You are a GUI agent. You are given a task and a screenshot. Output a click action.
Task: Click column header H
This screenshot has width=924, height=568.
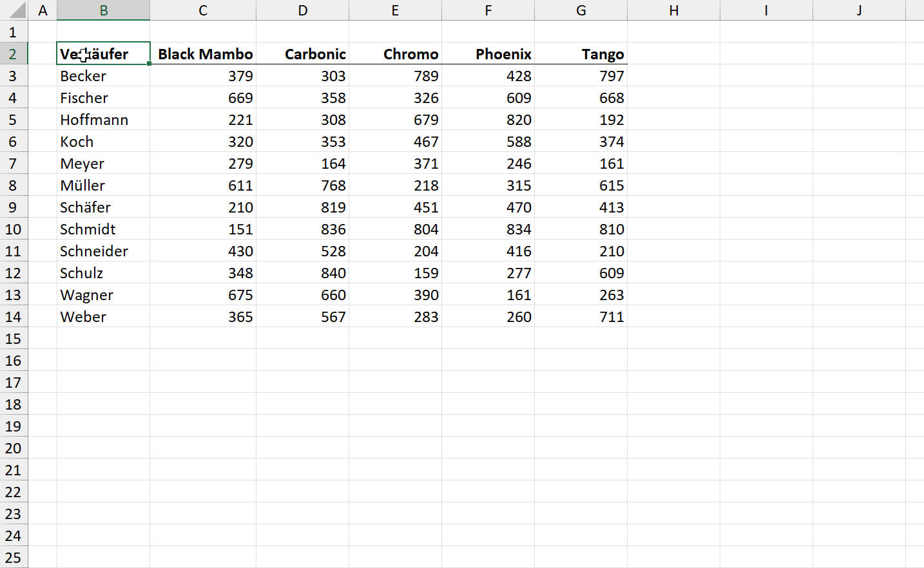click(x=673, y=10)
